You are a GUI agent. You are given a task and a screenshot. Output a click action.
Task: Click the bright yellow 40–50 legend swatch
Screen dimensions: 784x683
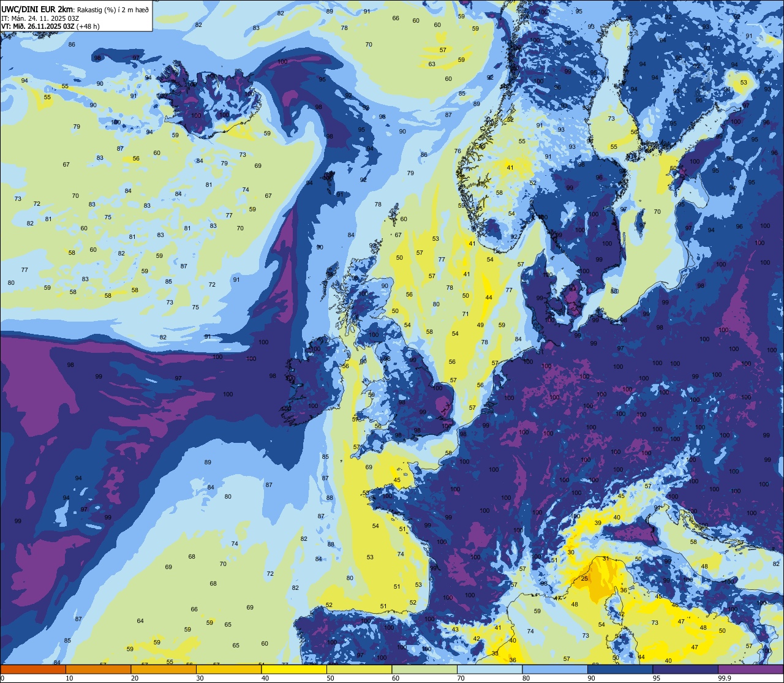(294, 669)
